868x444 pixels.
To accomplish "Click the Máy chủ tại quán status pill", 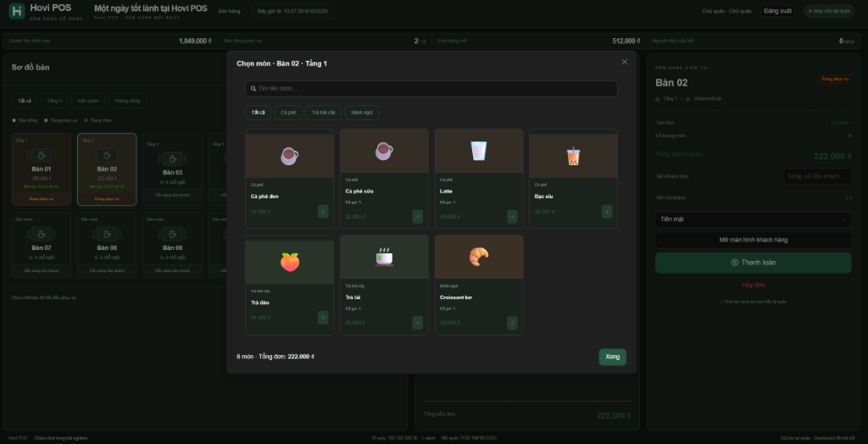I will 829,11.
